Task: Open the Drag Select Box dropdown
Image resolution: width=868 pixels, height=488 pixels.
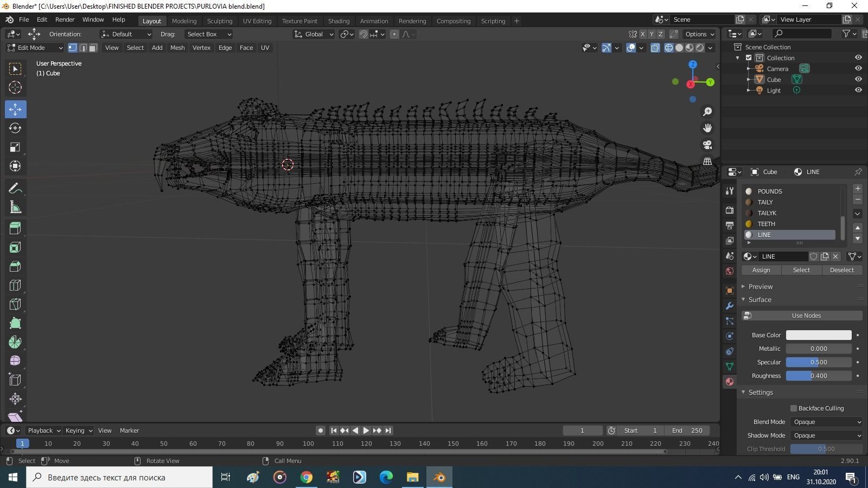Action: click(x=209, y=34)
